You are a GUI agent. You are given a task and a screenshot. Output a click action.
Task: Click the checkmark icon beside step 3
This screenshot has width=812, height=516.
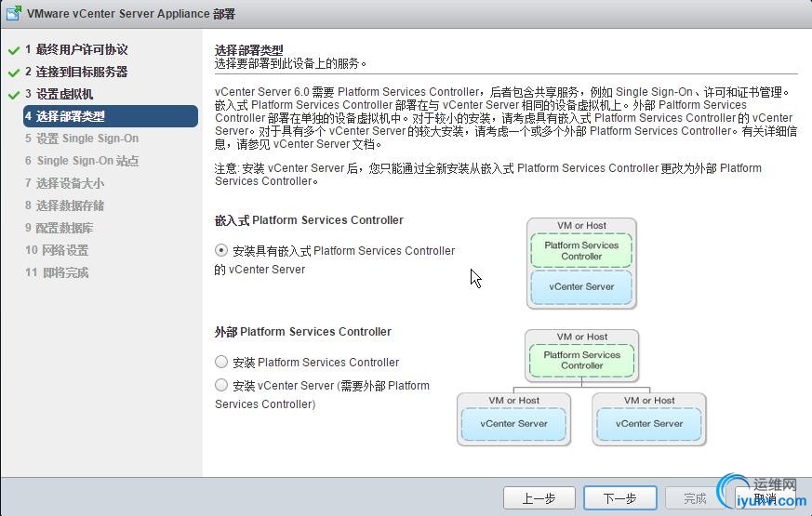coord(14,95)
